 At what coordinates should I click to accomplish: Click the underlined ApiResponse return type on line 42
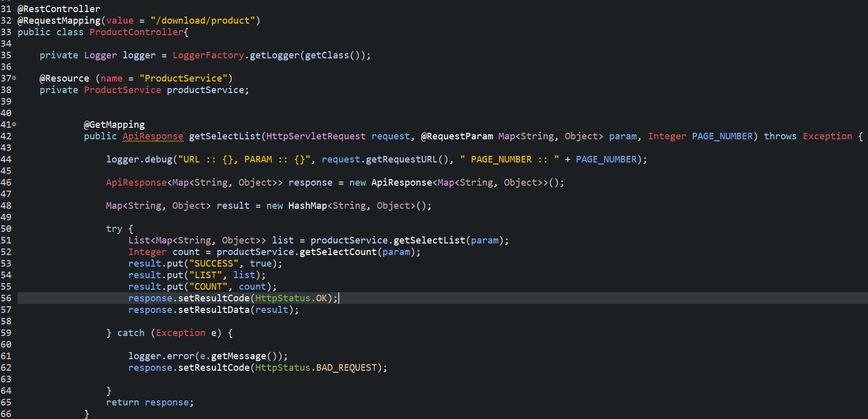coord(153,136)
